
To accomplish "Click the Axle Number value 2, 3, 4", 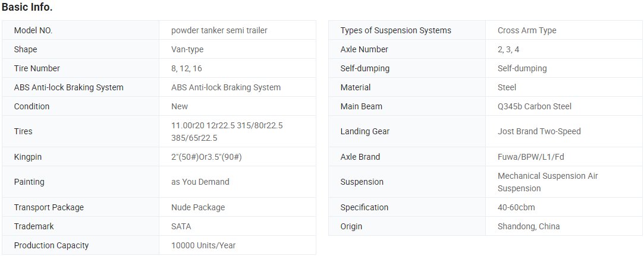I will [508, 49].
